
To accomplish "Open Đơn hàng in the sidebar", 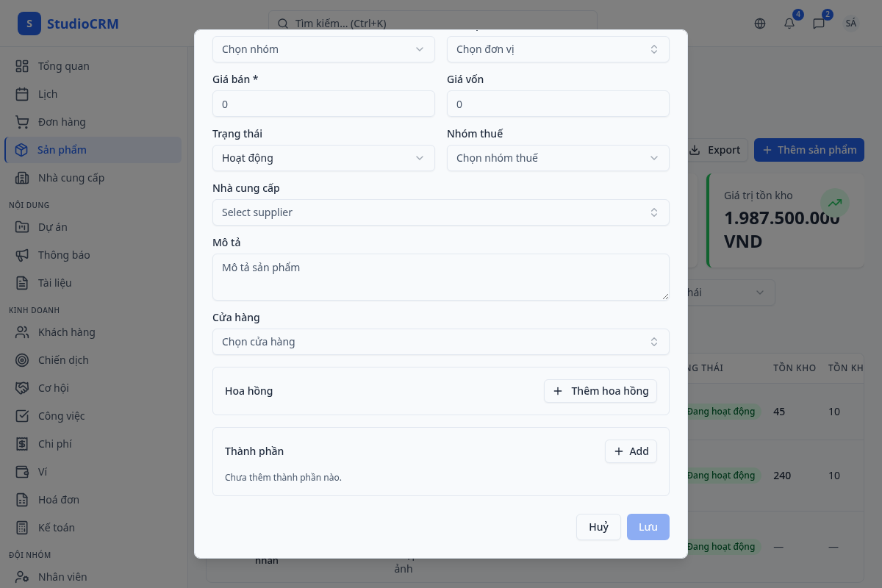I will pos(62,122).
